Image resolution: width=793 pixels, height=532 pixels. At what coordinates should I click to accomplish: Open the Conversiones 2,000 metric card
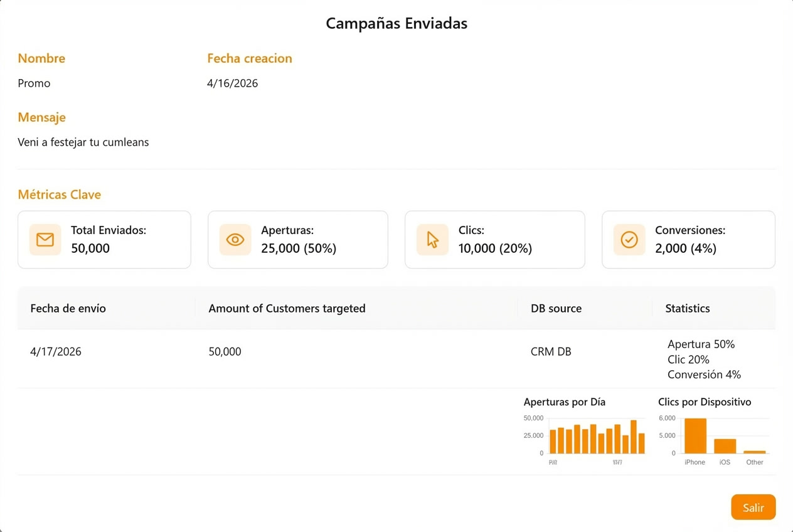click(688, 239)
